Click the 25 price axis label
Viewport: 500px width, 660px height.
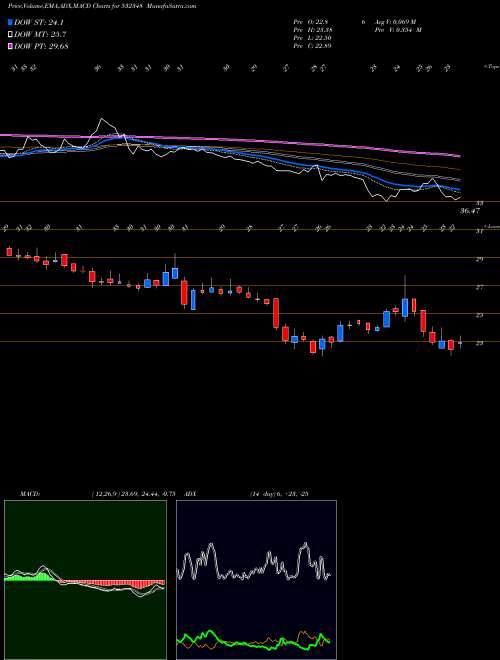[x=479, y=315]
